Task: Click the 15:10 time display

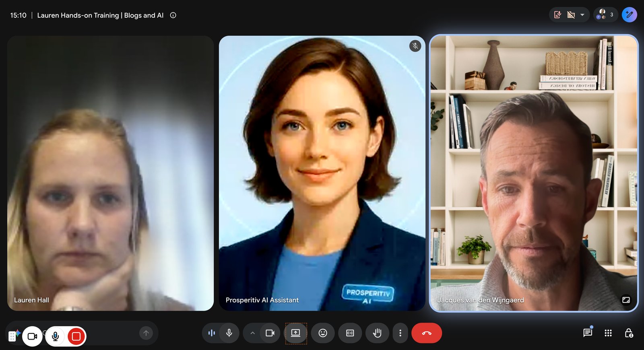Action: pos(18,15)
